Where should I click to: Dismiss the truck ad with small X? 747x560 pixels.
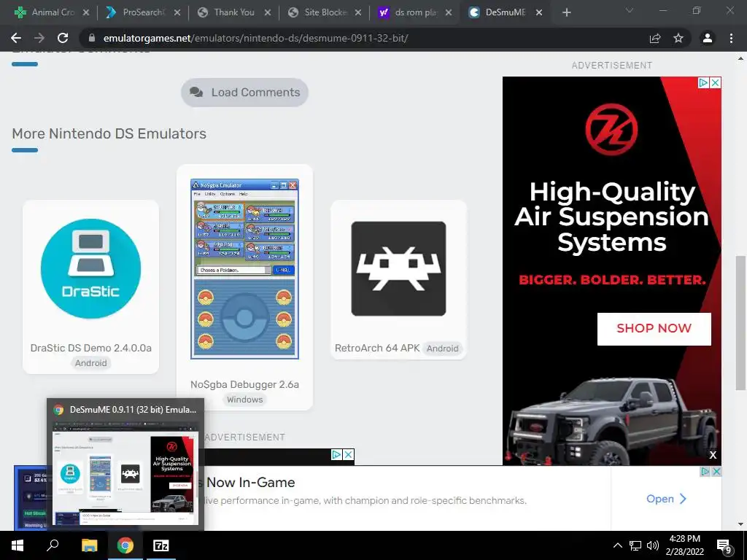pyautogui.click(x=713, y=455)
